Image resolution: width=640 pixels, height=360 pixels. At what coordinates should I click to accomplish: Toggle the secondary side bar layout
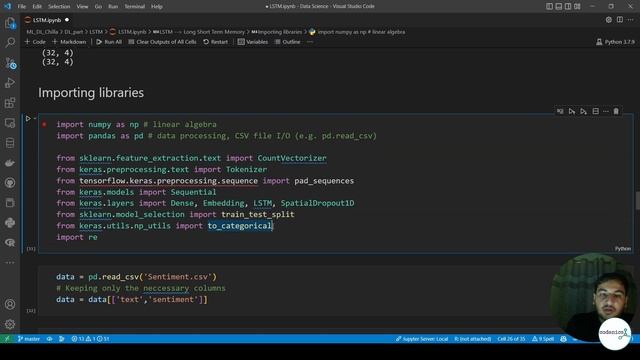(568, 6)
